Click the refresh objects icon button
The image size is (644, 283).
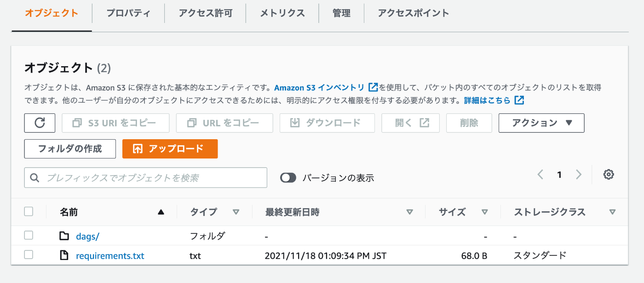tap(40, 123)
